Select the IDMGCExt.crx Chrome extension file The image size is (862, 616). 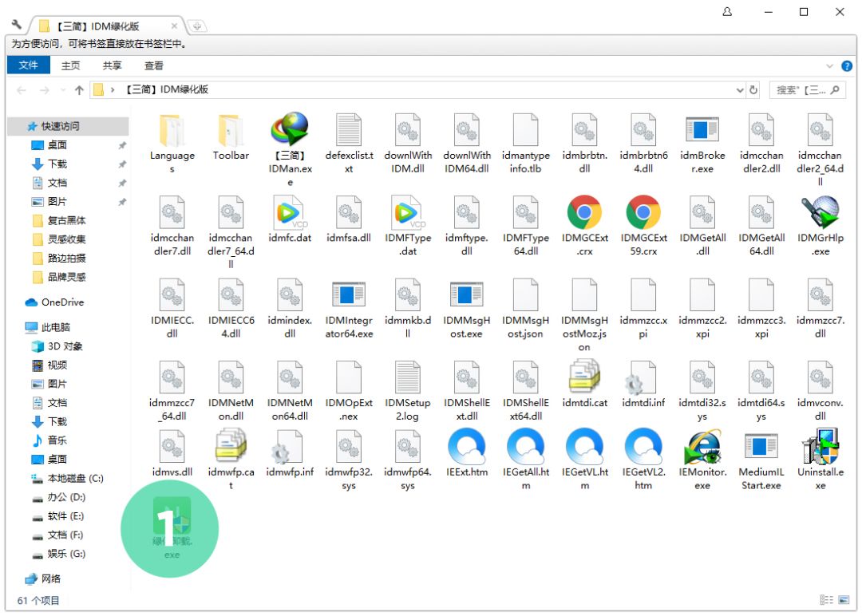(584, 214)
